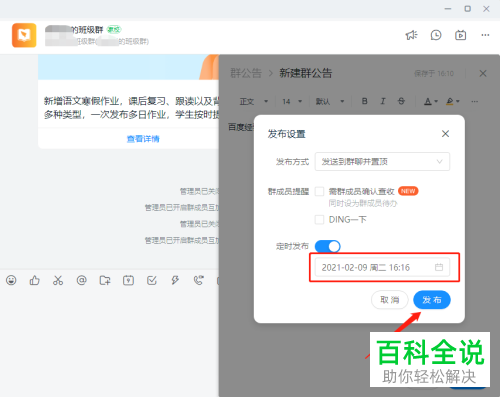Select the scissors screenshot tool
The image size is (500, 397).
58,280
